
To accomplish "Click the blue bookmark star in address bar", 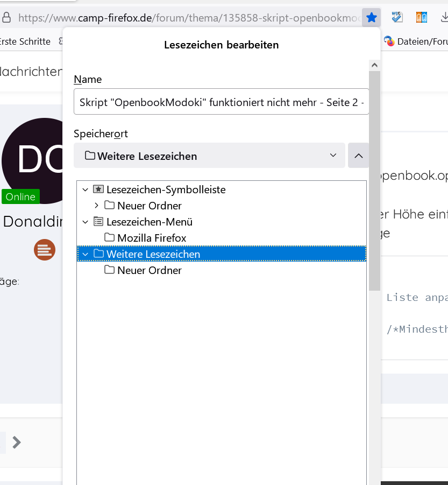I will pyautogui.click(x=371, y=18).
